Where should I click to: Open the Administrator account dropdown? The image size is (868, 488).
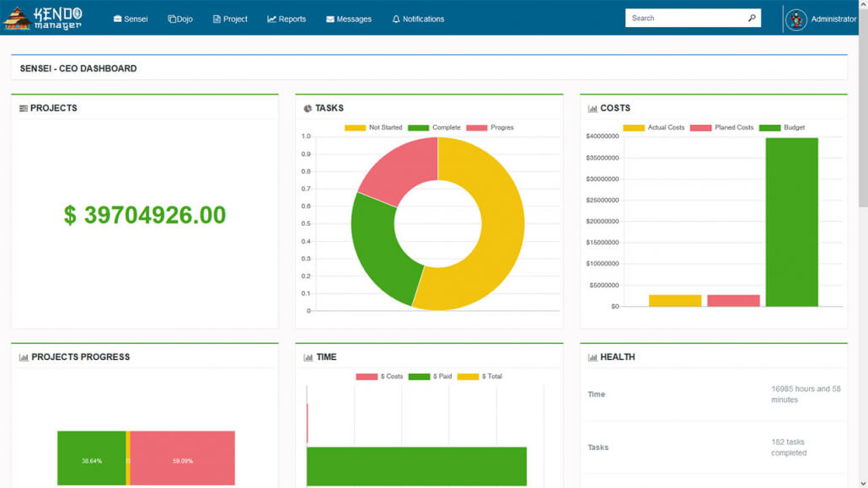pos(822,19)
